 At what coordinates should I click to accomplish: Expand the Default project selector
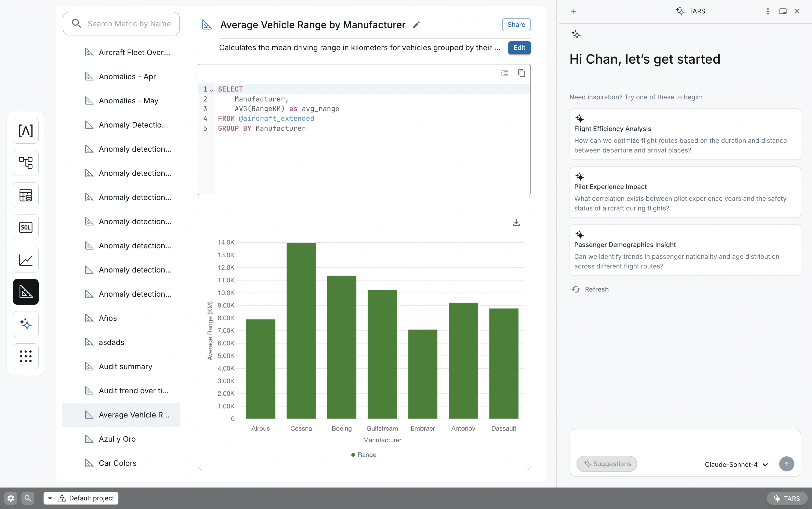(x=81, y=498)
